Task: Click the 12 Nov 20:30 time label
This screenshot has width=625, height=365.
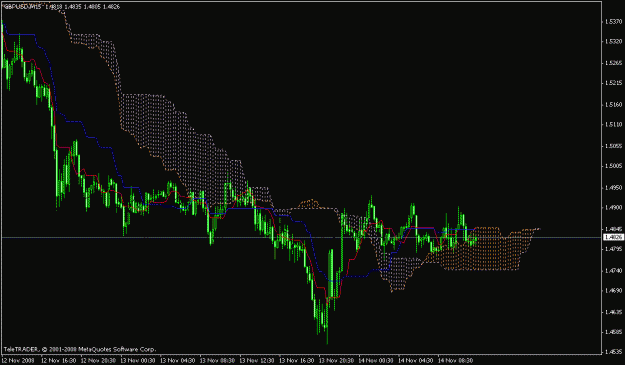Action: coord(98,360)
